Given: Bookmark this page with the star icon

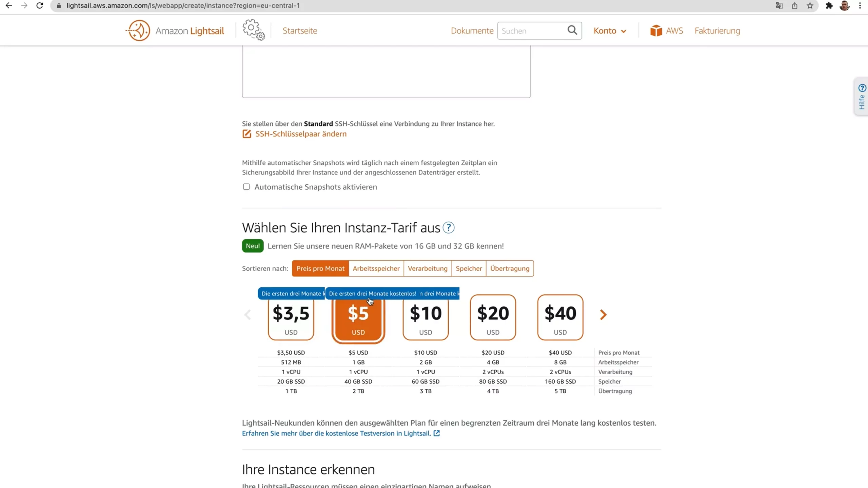Looking at the screenshot, I should pos(810,6).
